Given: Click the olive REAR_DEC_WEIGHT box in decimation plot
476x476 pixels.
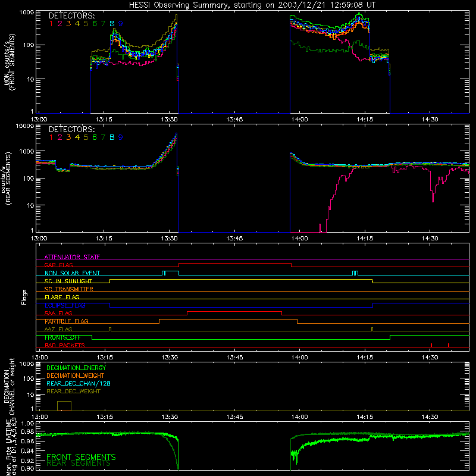Looking at the screenshot, I should [64, 406].
